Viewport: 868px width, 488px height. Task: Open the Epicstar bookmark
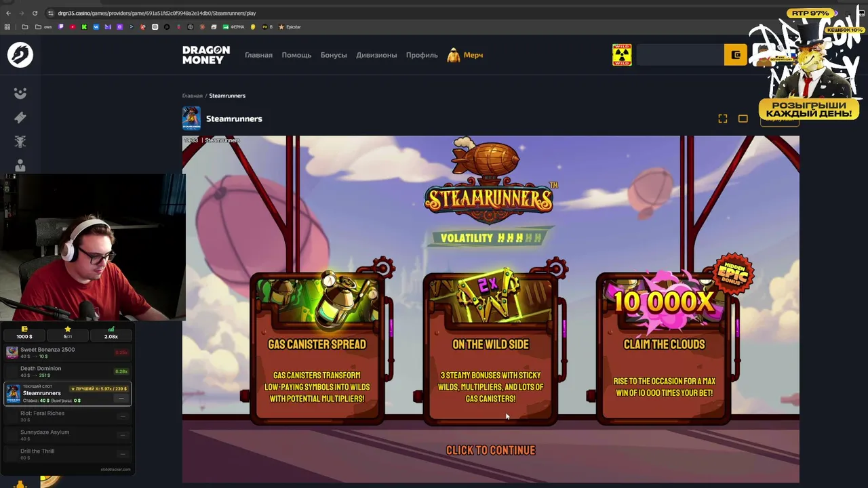point(290,27)
